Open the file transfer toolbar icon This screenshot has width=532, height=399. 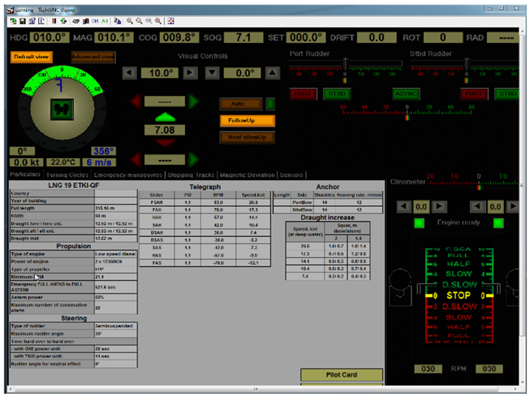[117, 21]
